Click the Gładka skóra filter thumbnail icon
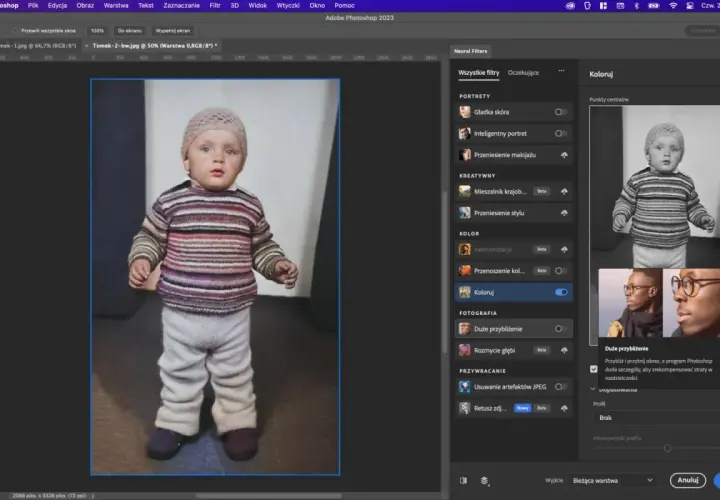 (465, 112)
